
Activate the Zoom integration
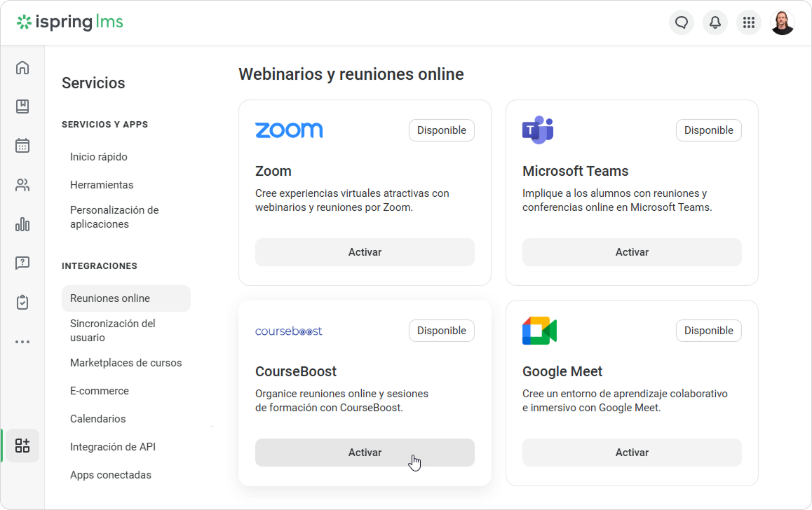(x=365, y=252)
